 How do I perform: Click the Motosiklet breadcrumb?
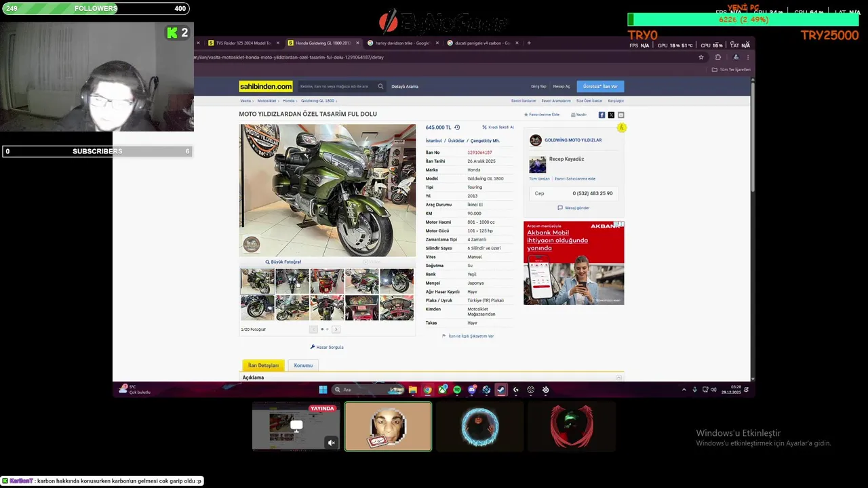point(267,101)
